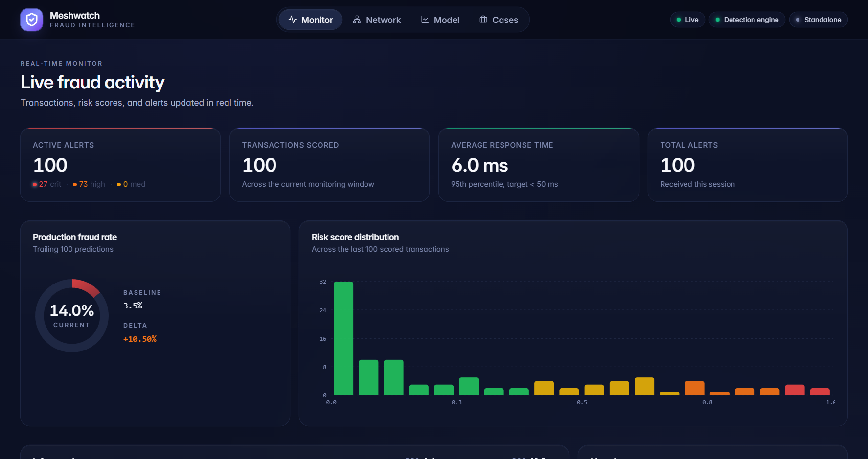Screen dimensions: 868x459
Task: Click the Cases briefcase icon
Action: coord(483,20)
